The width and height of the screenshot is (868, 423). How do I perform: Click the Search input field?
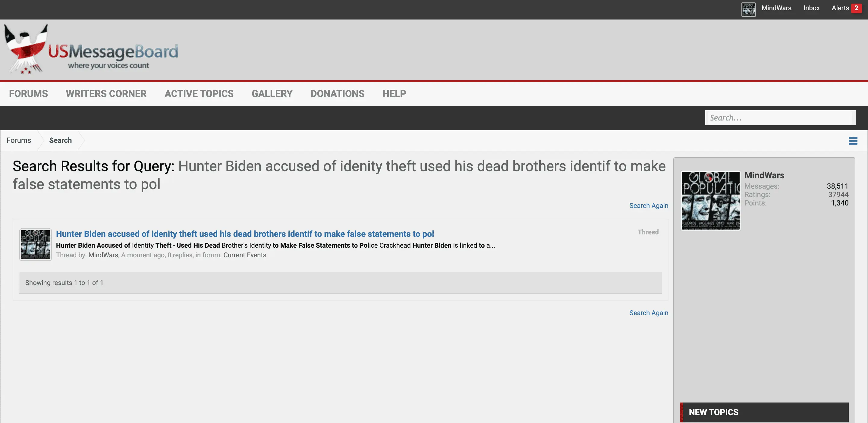point(780,118)
